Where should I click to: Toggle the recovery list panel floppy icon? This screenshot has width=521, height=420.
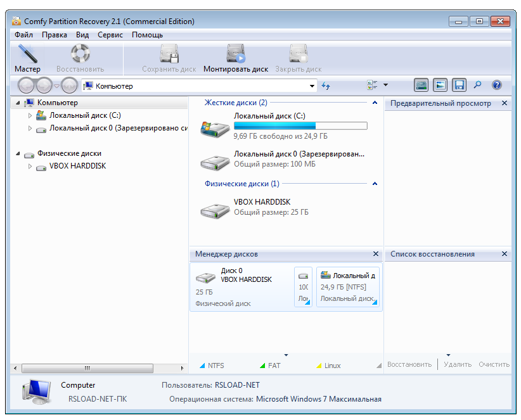[459, 85]
